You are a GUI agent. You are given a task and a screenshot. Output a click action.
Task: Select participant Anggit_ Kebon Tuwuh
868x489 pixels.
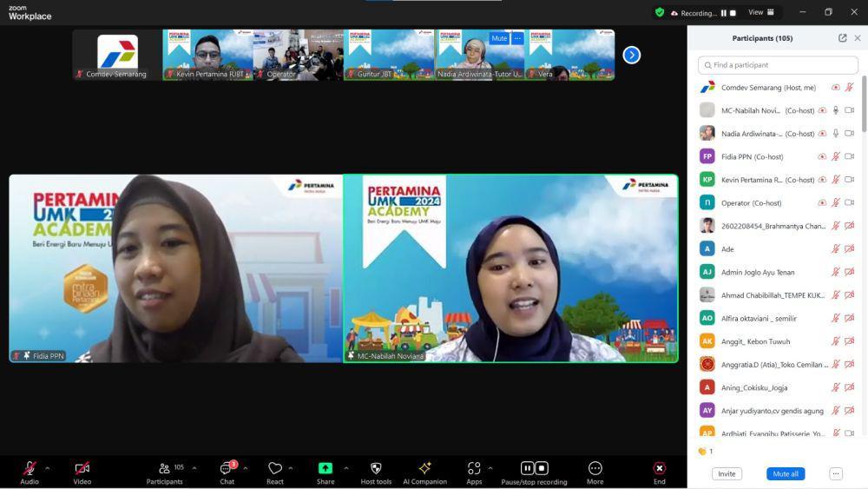pos(777,341)
